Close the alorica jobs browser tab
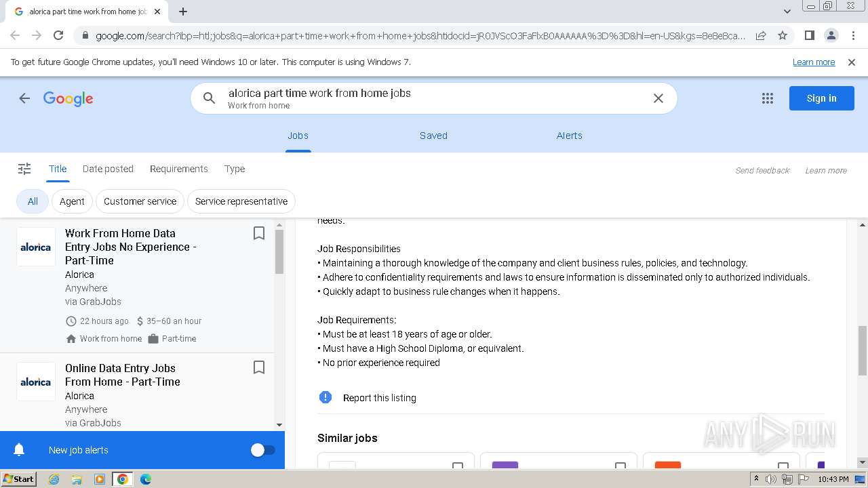The height and width of the screenshot is (488, 868). (x=157, y=12)
